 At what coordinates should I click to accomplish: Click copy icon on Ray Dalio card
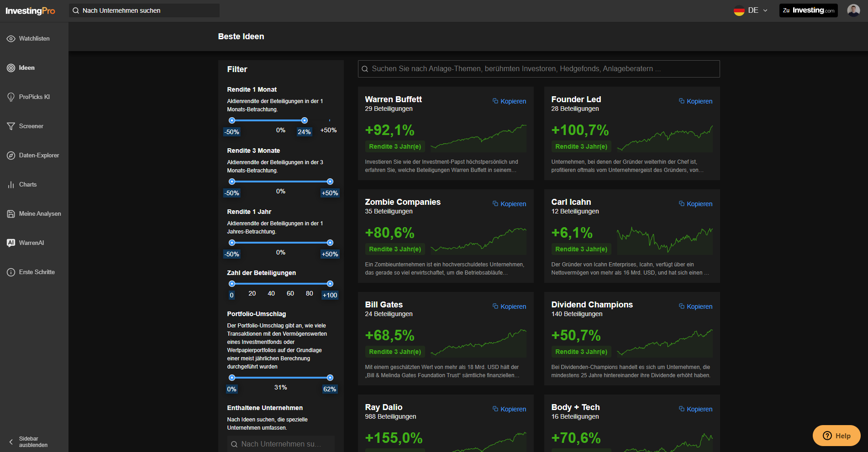click(495, 409)
